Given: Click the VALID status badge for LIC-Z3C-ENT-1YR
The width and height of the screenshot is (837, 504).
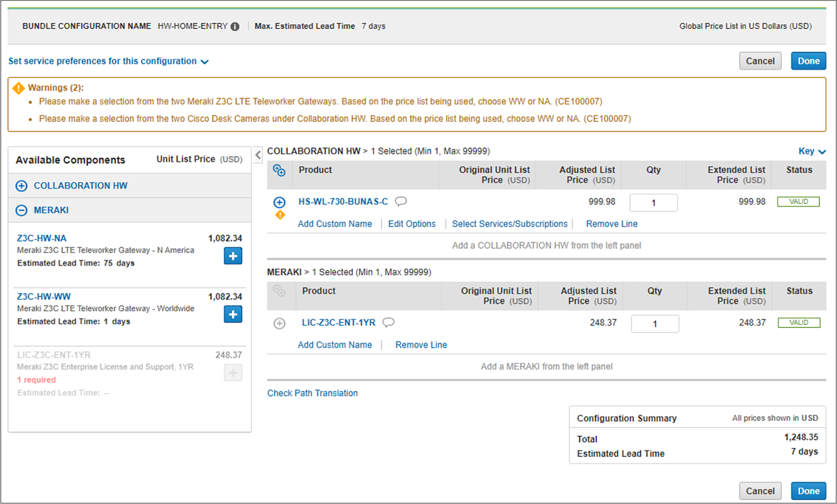Looking at the screenshot, I should pos(799,322).
